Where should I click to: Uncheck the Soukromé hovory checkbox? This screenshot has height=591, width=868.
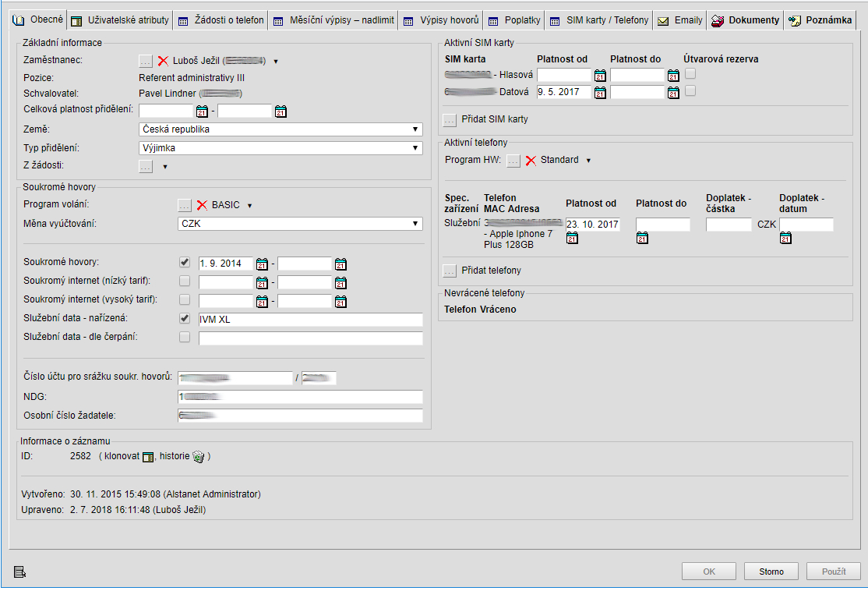click(185, 263)
